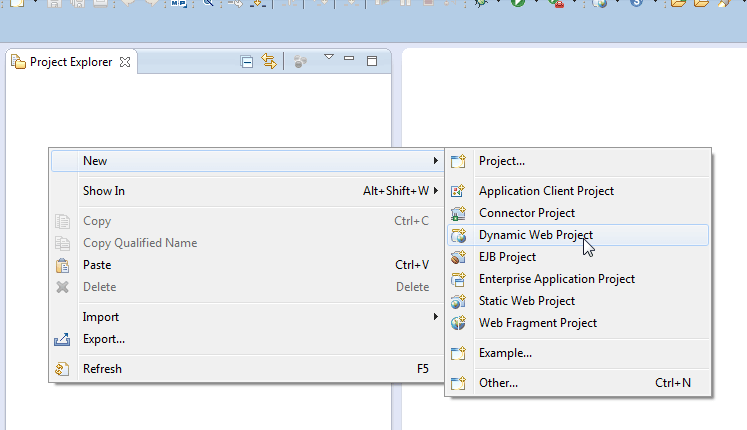Screen dimensions: 747x430
Task: Close the Project Explorer tab
Action: (125, 62)
